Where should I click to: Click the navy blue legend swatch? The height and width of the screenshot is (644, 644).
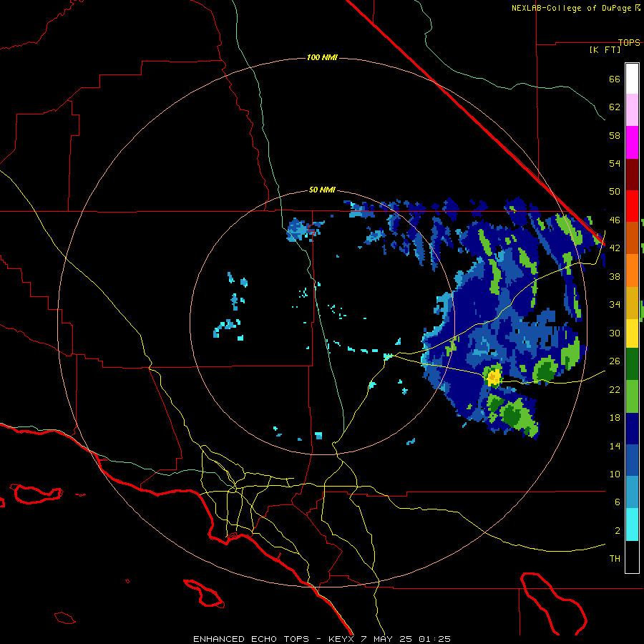coord(632,429)
